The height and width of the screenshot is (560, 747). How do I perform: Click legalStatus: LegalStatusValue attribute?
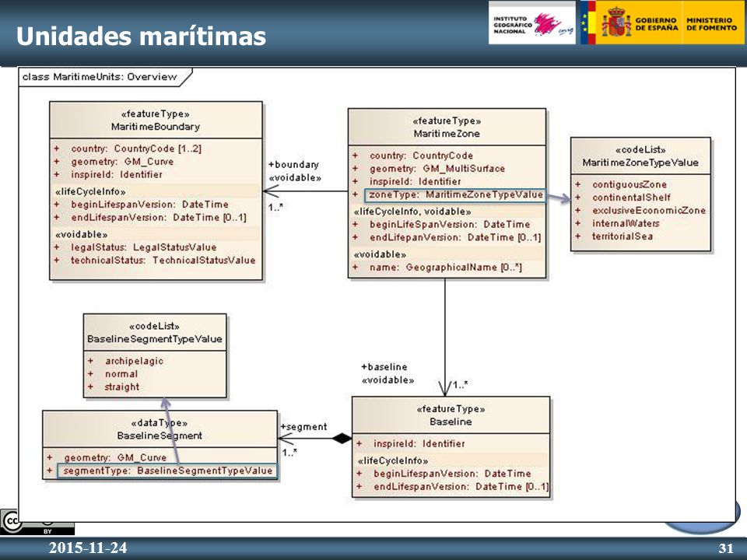(x=143, y=247)
